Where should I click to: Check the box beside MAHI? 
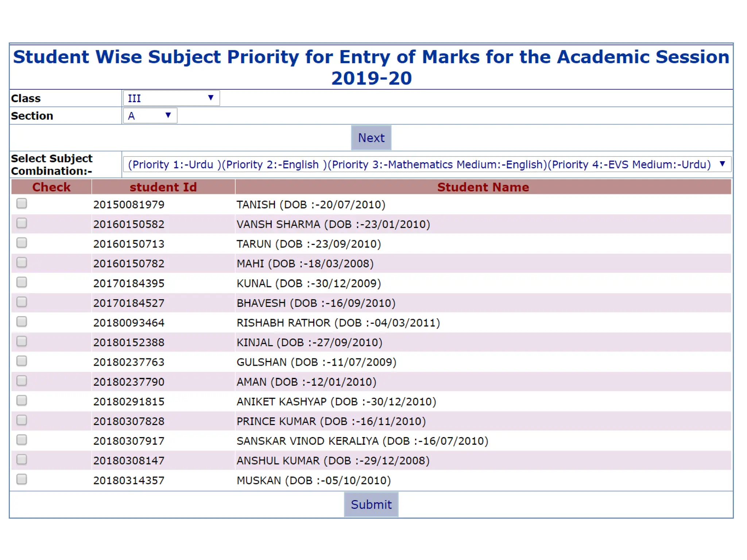click(x=22, y=262)
